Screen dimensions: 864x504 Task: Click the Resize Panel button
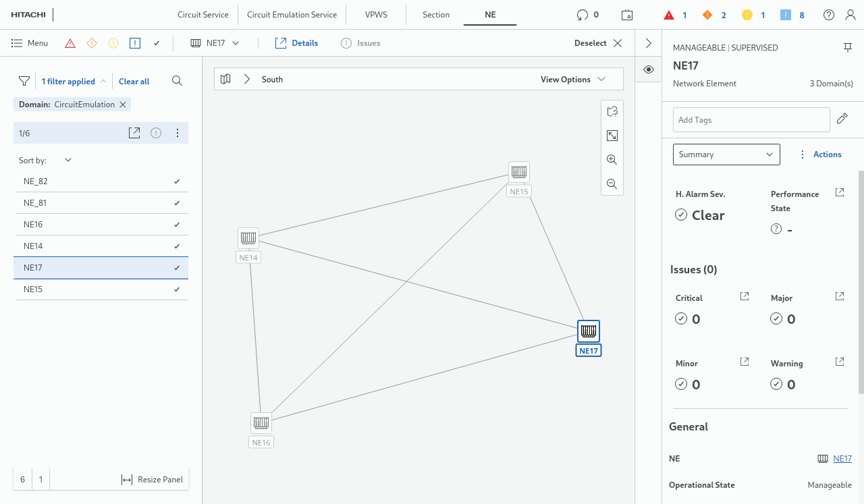pyautogui.click(x=152, y=480)
